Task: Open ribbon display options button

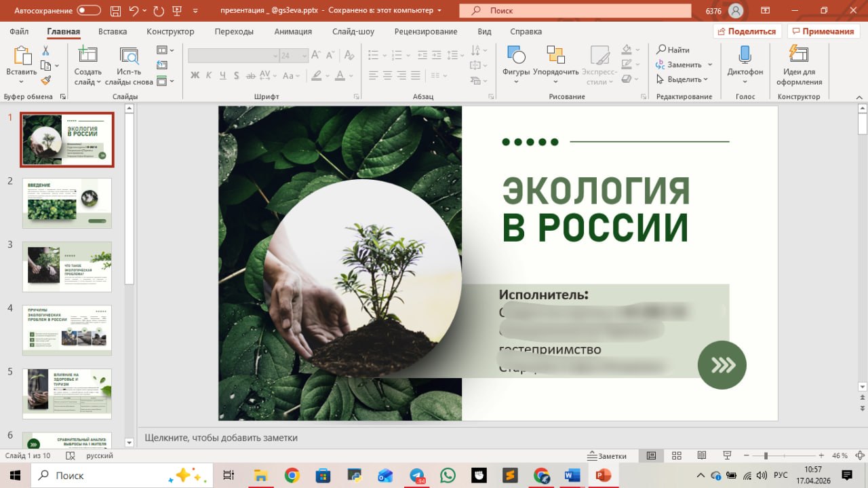Action: pos(766,11)
